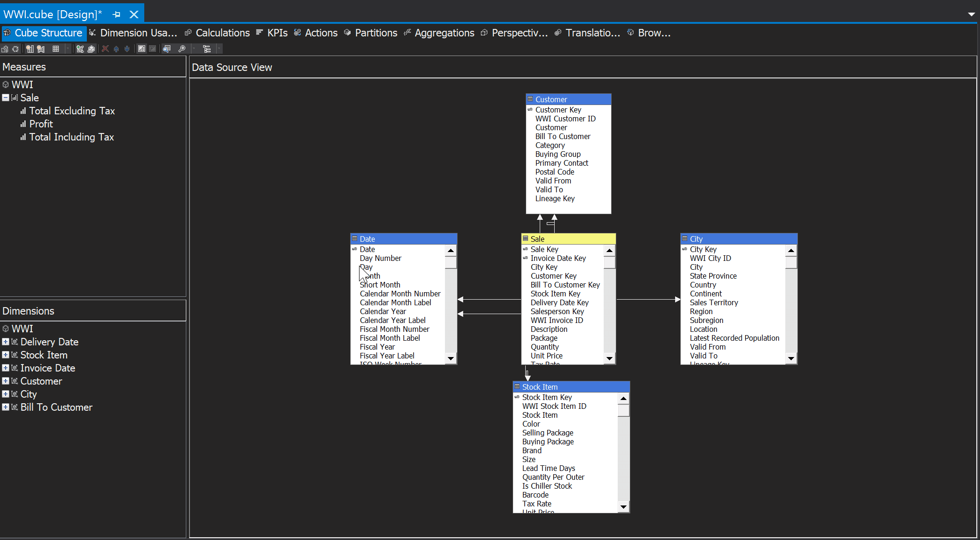Expand the Delivery Date dimension
The width and height of the screenshot is (980, 540).
click(x=6, y=342)
